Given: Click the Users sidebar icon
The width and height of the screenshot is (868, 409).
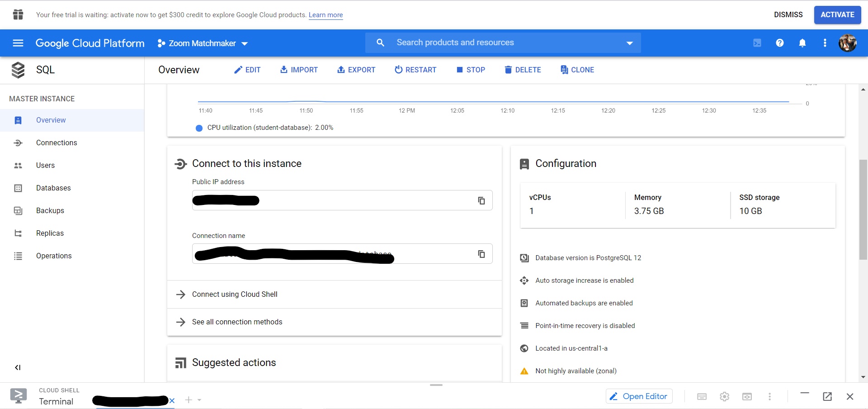Looking at the screenshot, I should pos(18,166).
